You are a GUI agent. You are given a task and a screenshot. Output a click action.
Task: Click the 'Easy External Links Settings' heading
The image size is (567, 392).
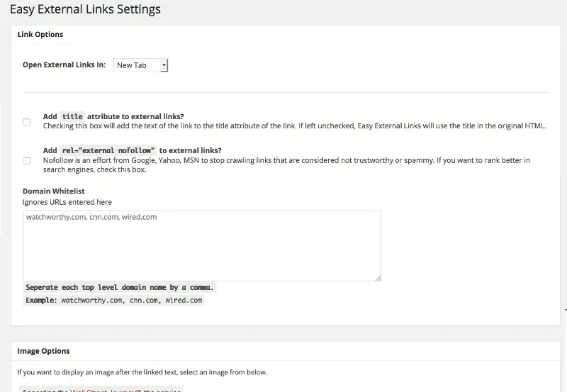pyautogui.click(x=85, y=9)
